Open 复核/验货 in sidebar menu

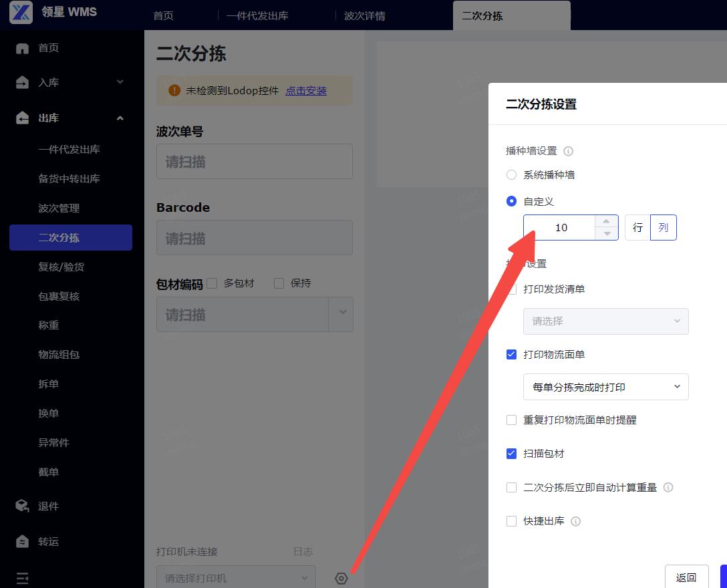pos(61,267)
